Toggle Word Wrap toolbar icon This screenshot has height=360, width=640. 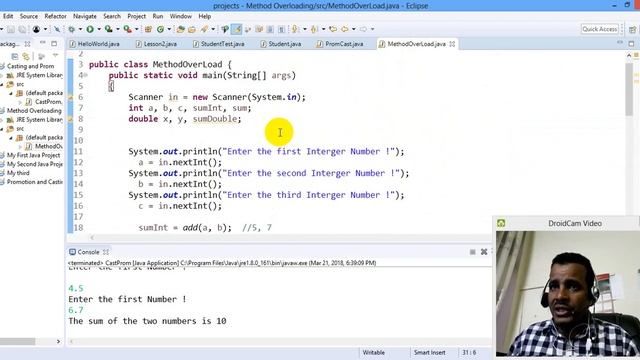[259, 29]
